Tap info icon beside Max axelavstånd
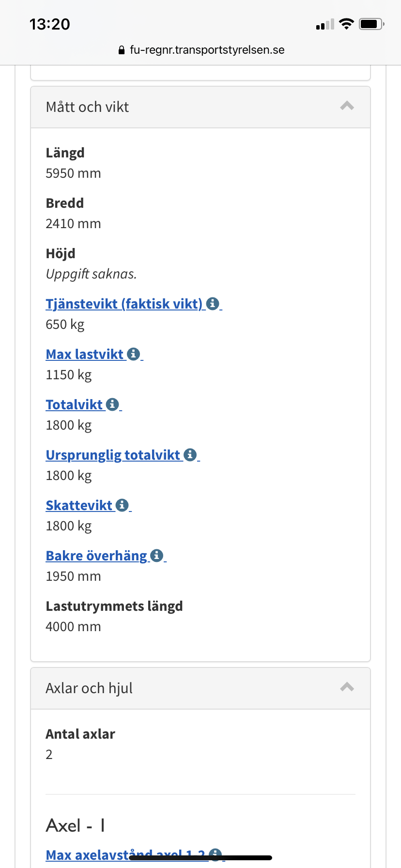The image size is (401, 868). tap(216, 854)
